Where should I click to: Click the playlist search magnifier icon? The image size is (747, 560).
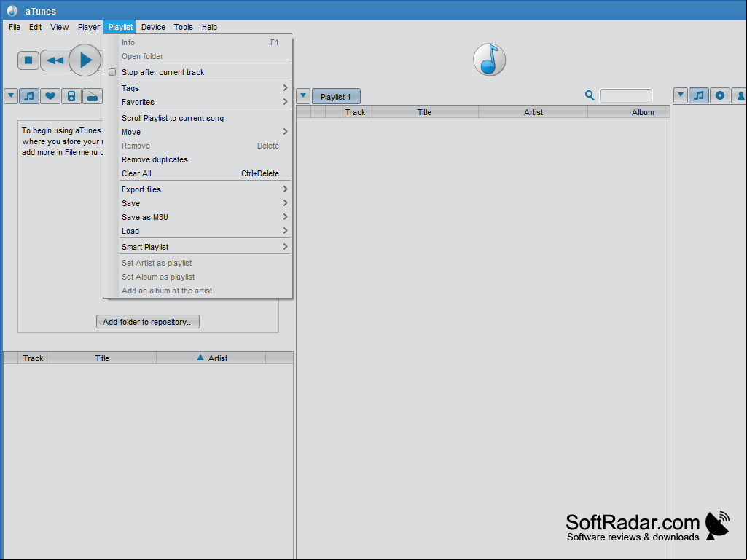(x=590, y=95)
